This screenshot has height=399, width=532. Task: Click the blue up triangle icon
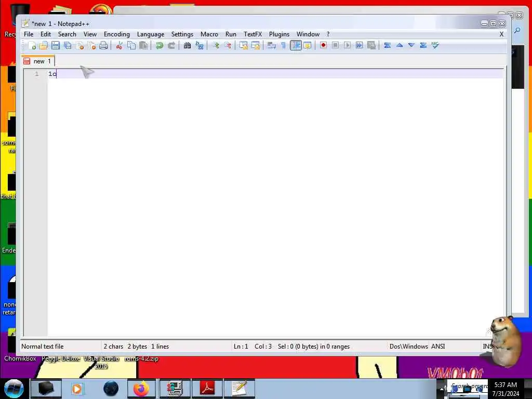(x=400, y=45)
